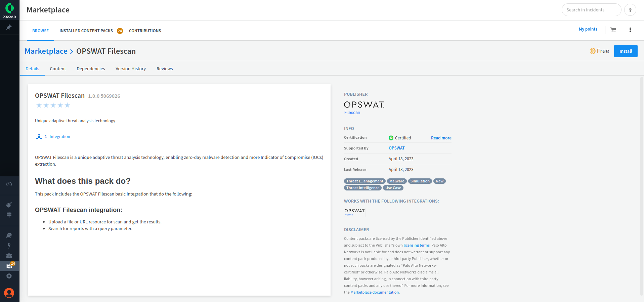
Task: Open the OPSWAT supported-by link
Action: pyautogui.click(x=396, y=148)
